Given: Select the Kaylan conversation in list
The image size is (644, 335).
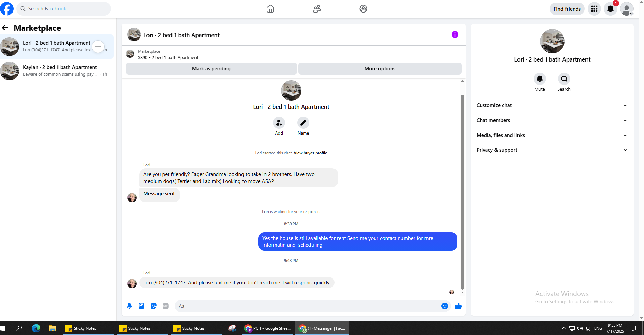Looking at the screenshot, I should 57,71.
